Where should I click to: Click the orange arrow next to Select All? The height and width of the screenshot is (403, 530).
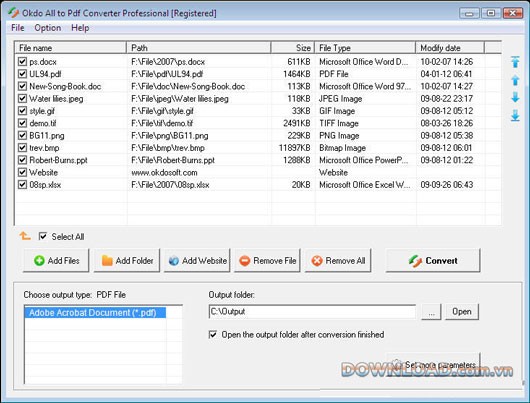(x=25, y=236)
